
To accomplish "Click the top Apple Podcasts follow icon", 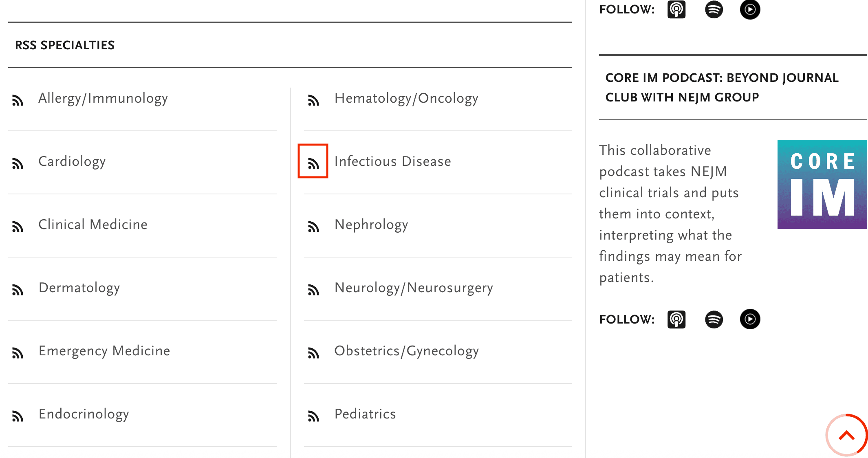I will click(676, 9).
